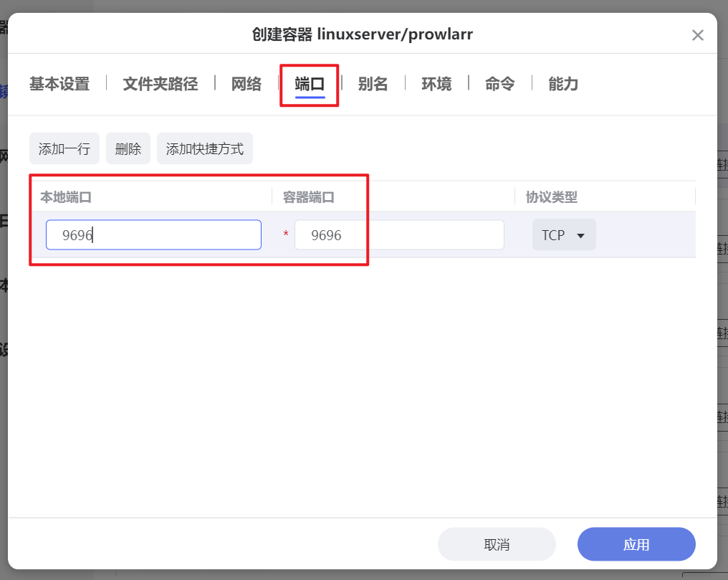Open the TCP protocol type dropdown

(x=564, y=235)
